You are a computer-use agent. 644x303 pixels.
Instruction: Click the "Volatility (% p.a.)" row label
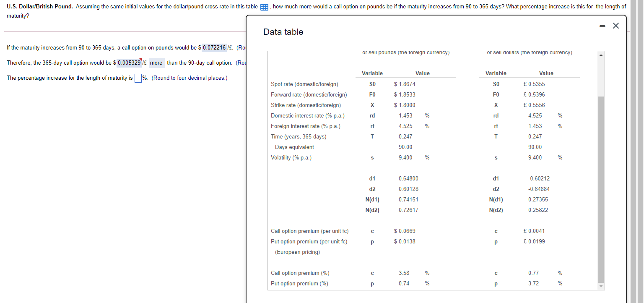click(291, 158)
